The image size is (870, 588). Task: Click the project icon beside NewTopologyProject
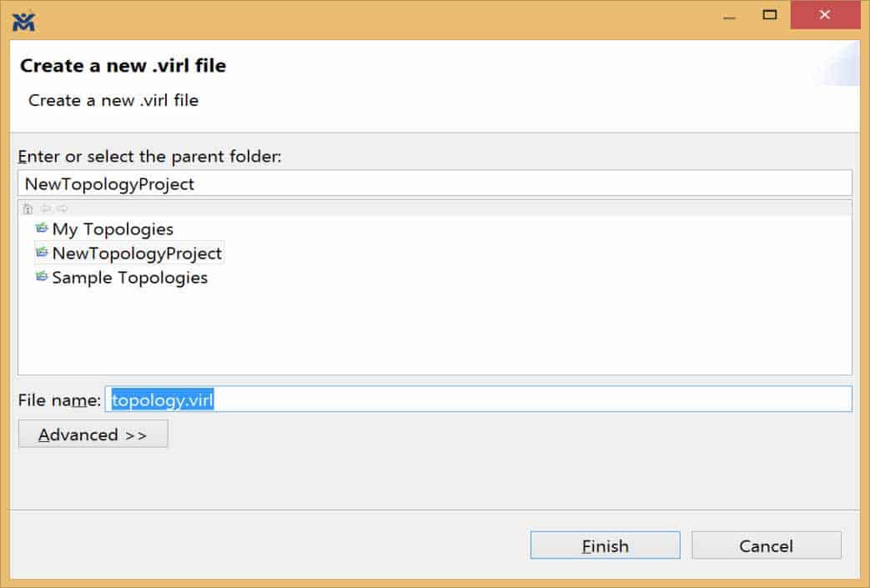click(x=42, y=253)
